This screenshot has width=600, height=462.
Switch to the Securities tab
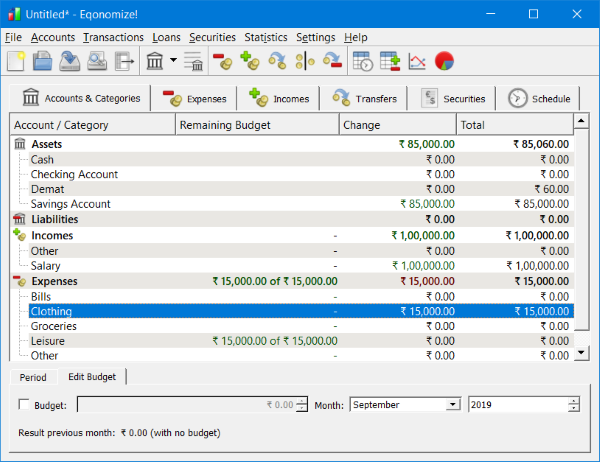455,98
